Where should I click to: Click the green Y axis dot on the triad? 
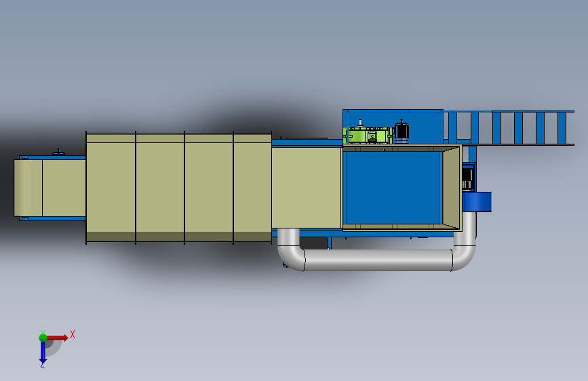pos(43,338)
